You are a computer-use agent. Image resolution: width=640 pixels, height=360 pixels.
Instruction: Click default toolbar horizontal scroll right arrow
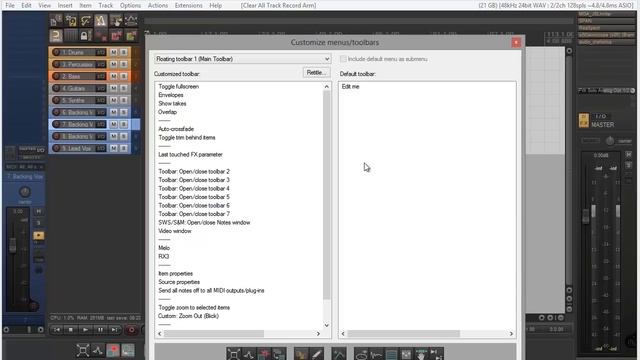(511, 334)
